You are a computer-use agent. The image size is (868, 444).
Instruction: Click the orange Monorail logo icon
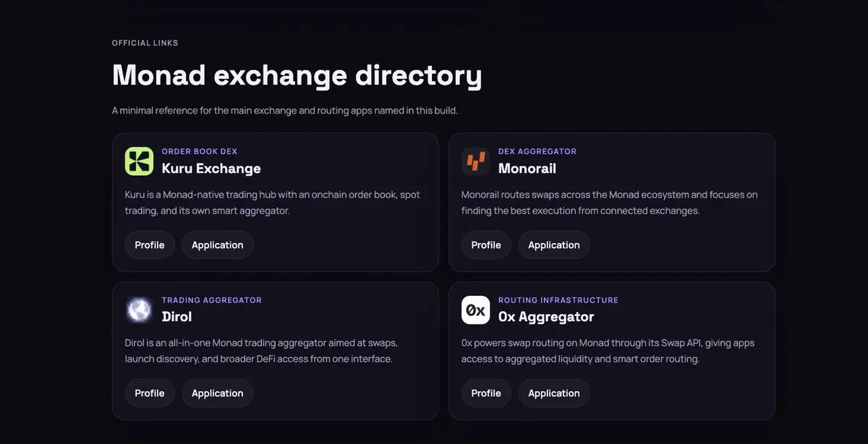pyautogui.click(x=475, y=161)
